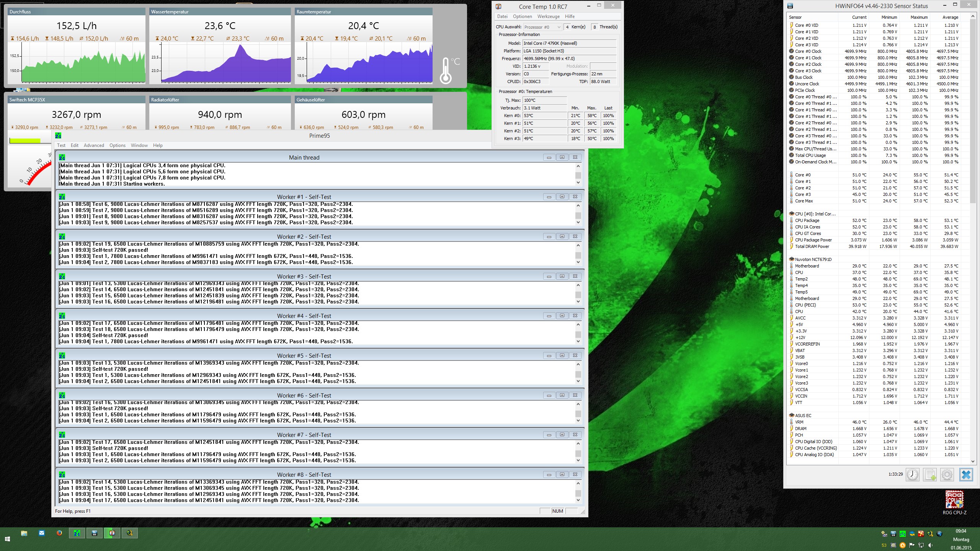This screenshot has height=551, width=980.
Task: Click the red molecule tray icon
Action: tap(921, 534)
